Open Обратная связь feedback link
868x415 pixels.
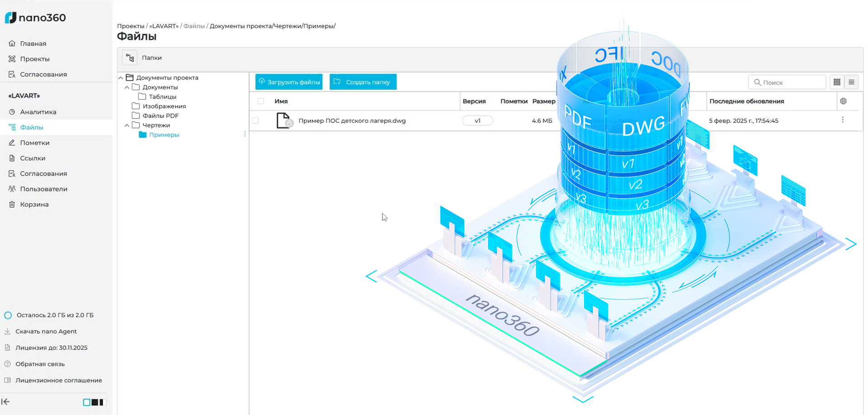[x=40, y=364]
